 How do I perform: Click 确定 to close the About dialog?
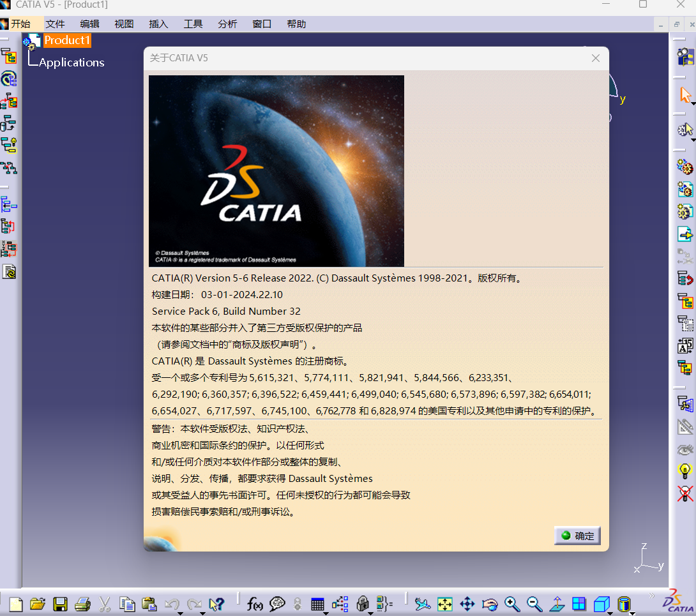pos(577,536)
